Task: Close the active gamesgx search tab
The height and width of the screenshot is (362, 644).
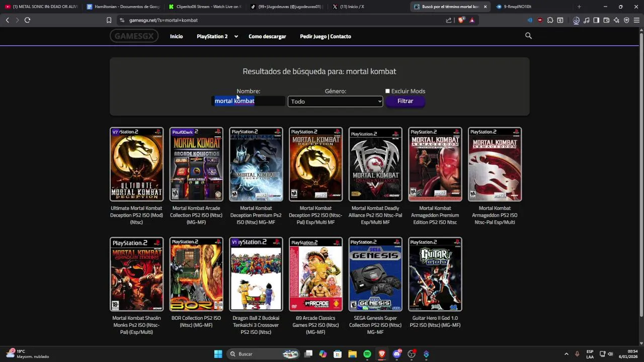Action: click(x=486, y=7)
